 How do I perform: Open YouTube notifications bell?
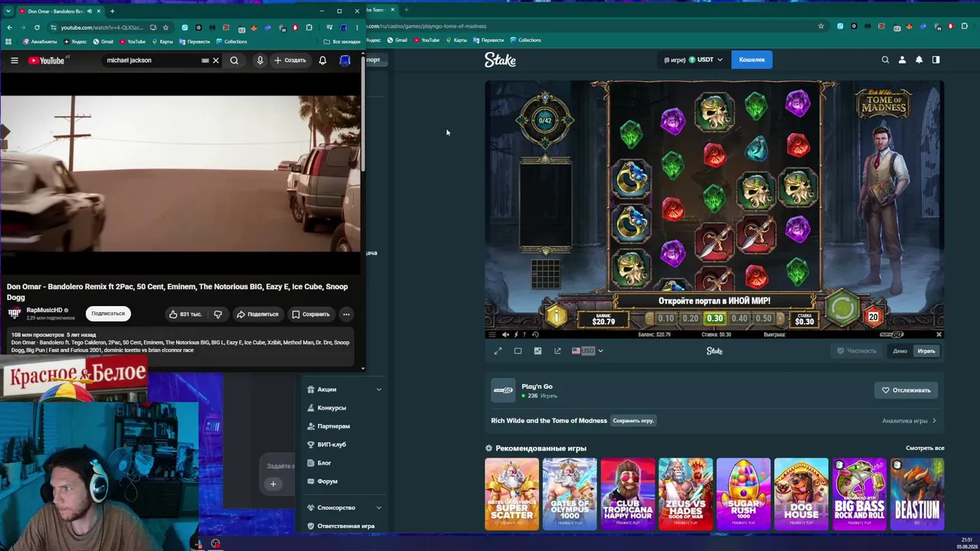click(x=322, y=60)
